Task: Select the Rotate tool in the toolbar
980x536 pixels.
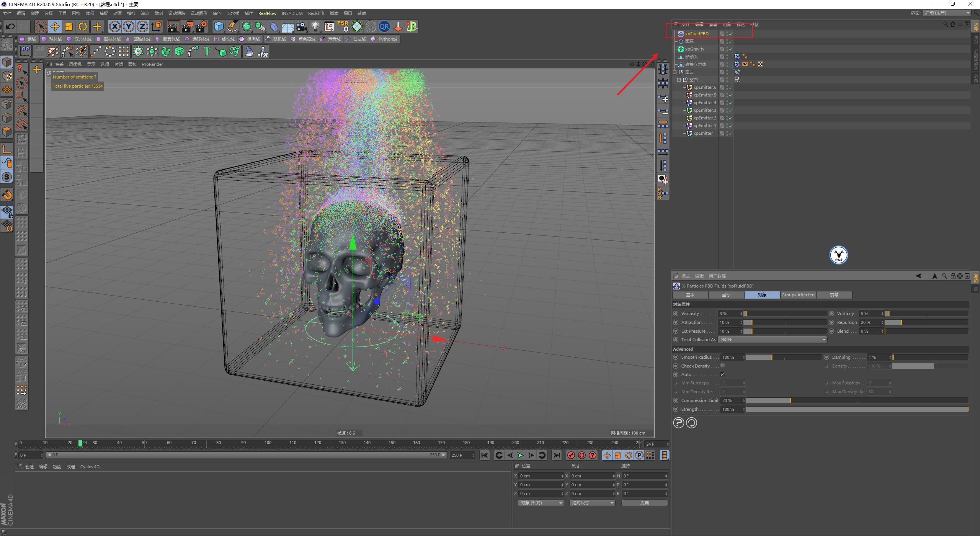Action: pos(82,26)
